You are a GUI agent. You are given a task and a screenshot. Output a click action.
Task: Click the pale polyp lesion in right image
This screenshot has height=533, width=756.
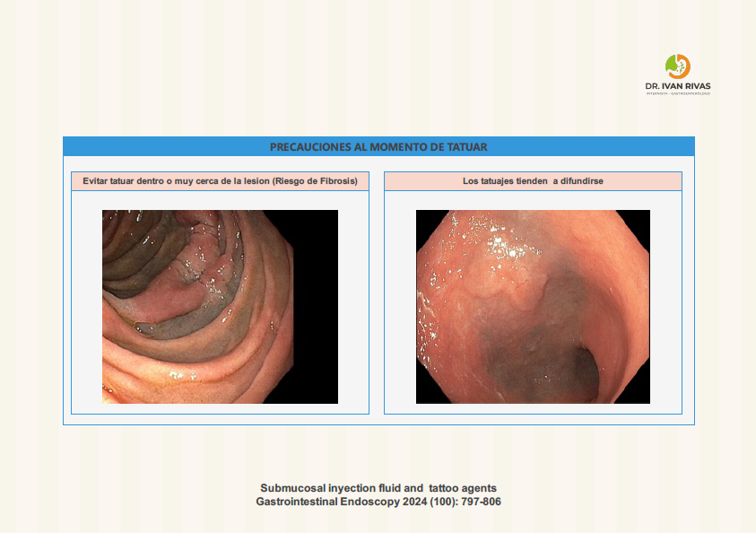click(518, 289)
